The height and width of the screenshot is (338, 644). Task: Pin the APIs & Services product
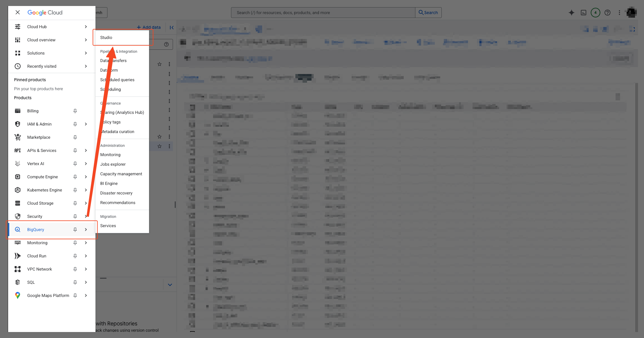(x=75, y=150)
